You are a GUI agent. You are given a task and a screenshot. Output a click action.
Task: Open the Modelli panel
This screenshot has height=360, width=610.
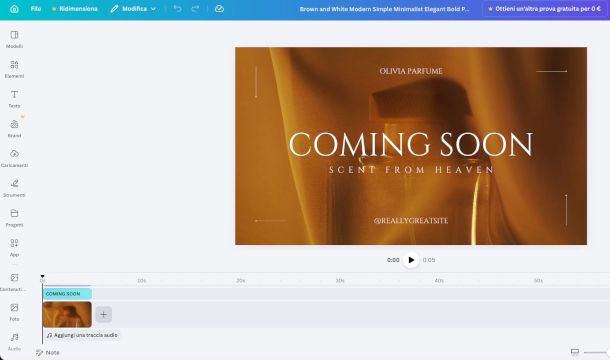(x=14, y=39)
